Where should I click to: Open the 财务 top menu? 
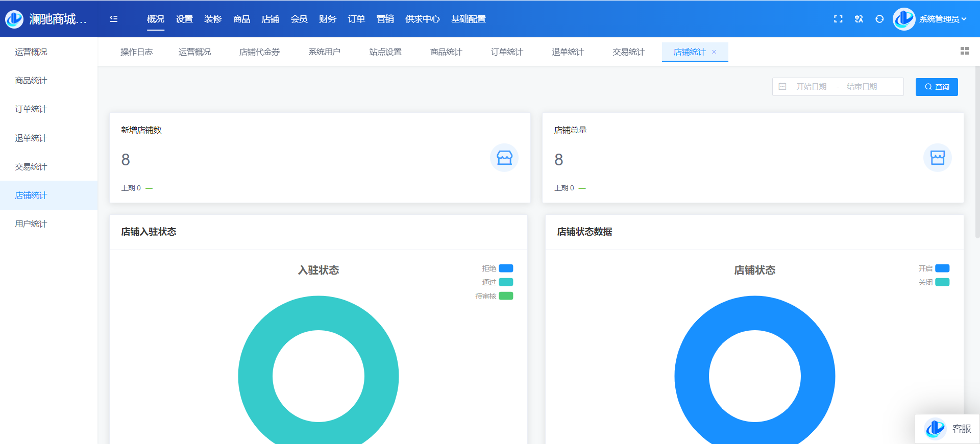pyautogui.click(x=327, y=19)
